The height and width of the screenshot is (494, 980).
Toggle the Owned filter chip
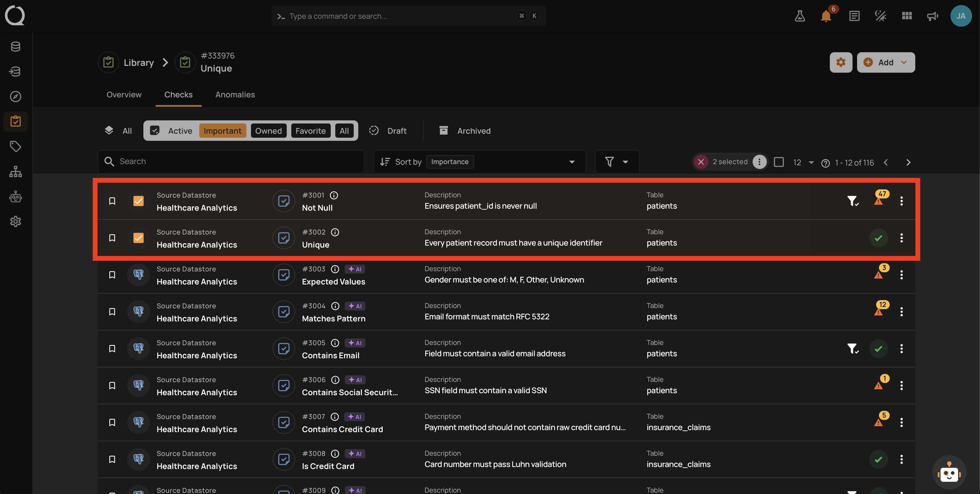pyautogui.click(x=268, y=131)
